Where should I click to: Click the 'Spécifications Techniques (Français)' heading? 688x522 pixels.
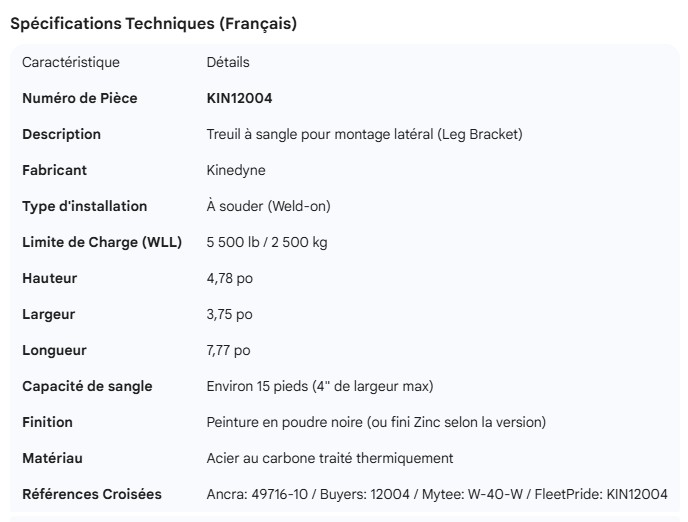coord(153,24)
